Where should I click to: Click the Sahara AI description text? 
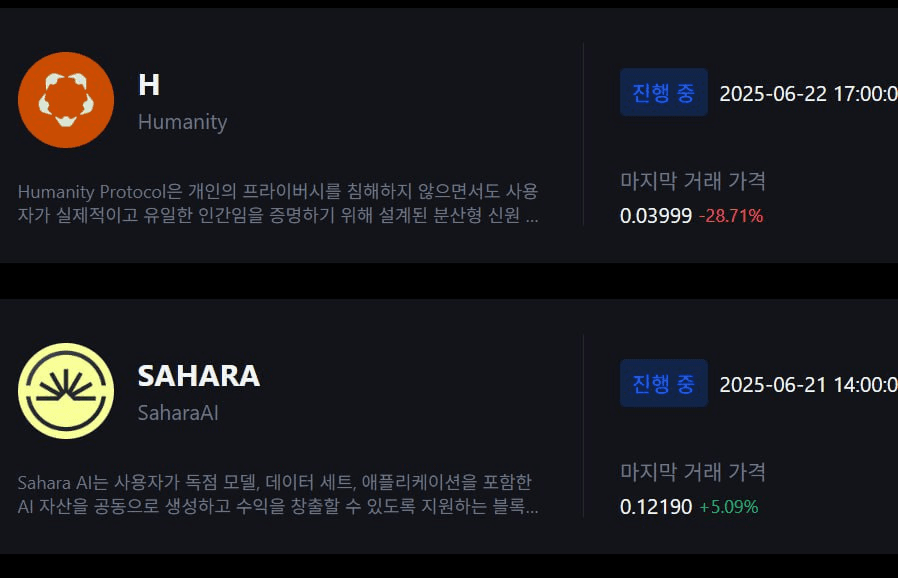(x=278, y=494)
